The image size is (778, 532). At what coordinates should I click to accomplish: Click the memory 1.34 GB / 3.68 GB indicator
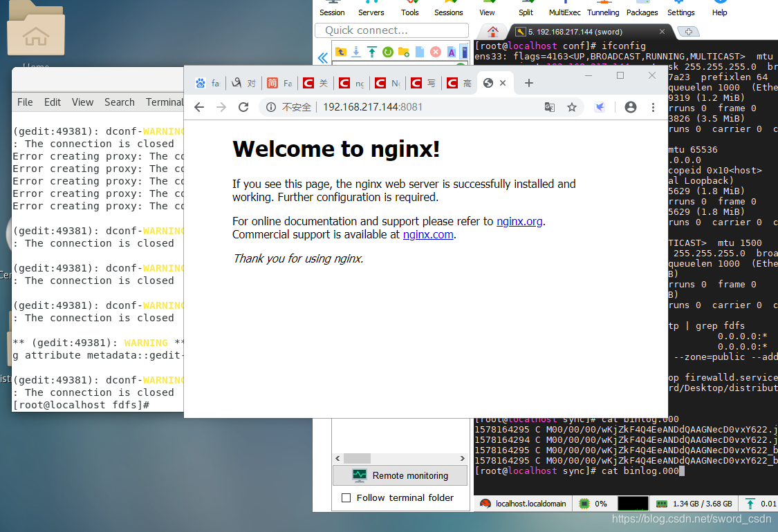[694, 504]
